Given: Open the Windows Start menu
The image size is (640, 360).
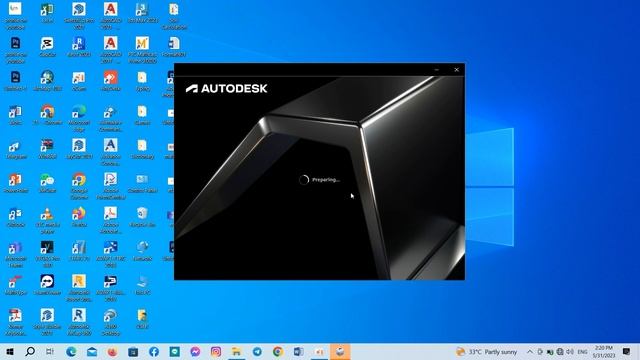Looking at the screenshot, I should pos(10,351).
